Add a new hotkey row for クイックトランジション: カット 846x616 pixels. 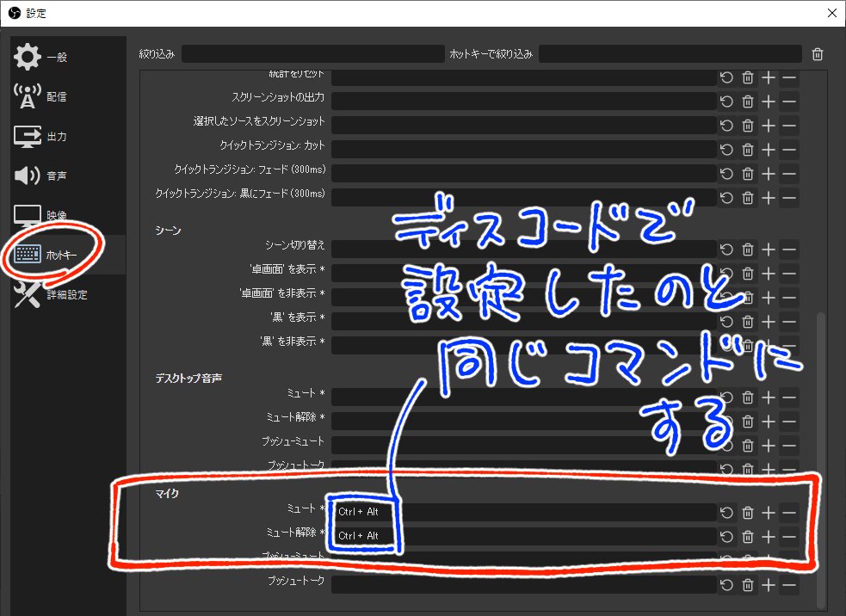768,149
